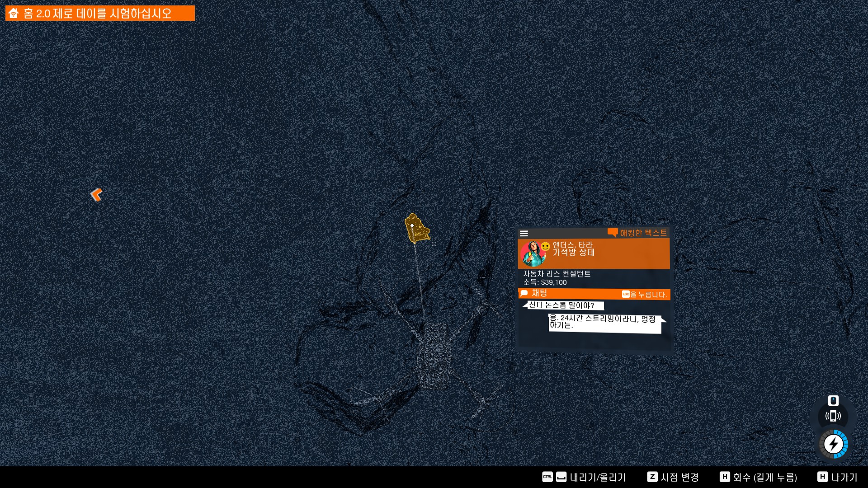
Task: Open the hamburger menu in profile panel
Action: (524, 234)
